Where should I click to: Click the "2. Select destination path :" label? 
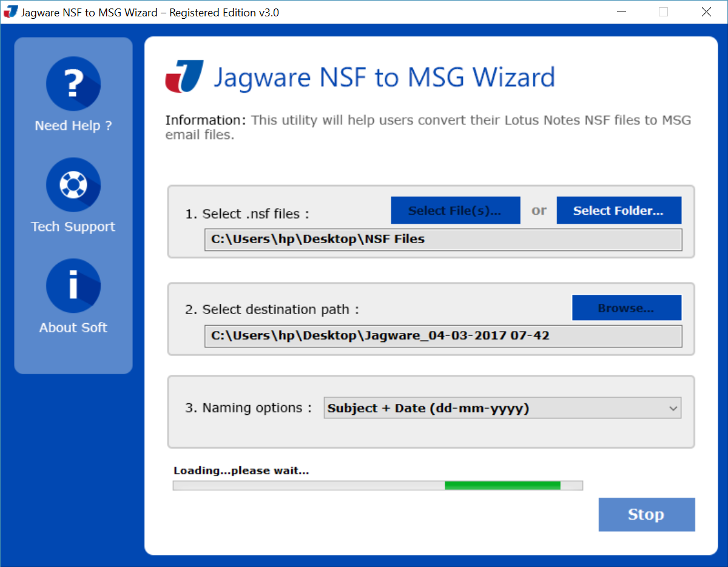pyautogui.click(x=272, y=310)
